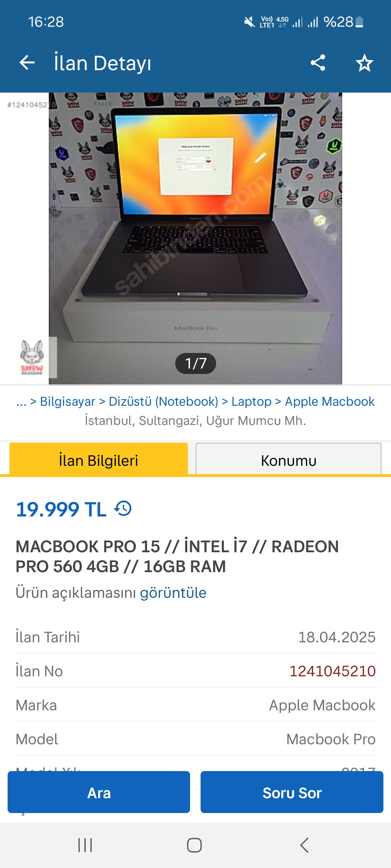Screen dimensions: 391x868
Task: Tap the Android back navigation chevron
Action: [x=304, y=845]
